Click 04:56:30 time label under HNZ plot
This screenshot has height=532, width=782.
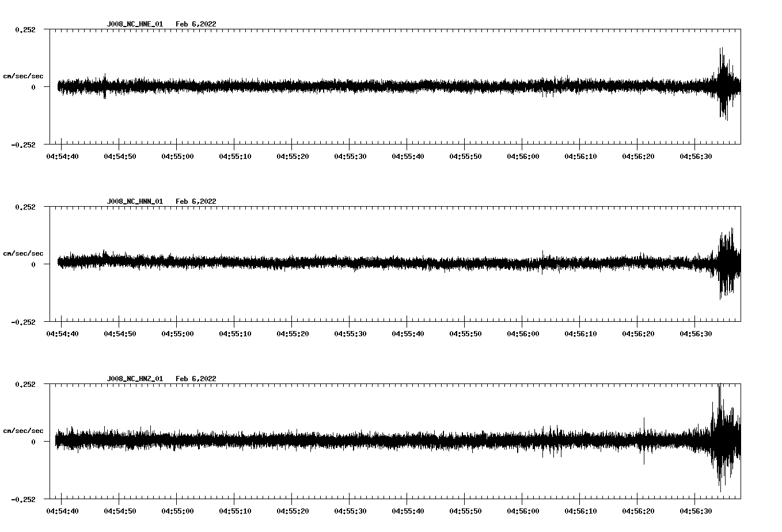[x=696, y=511]
